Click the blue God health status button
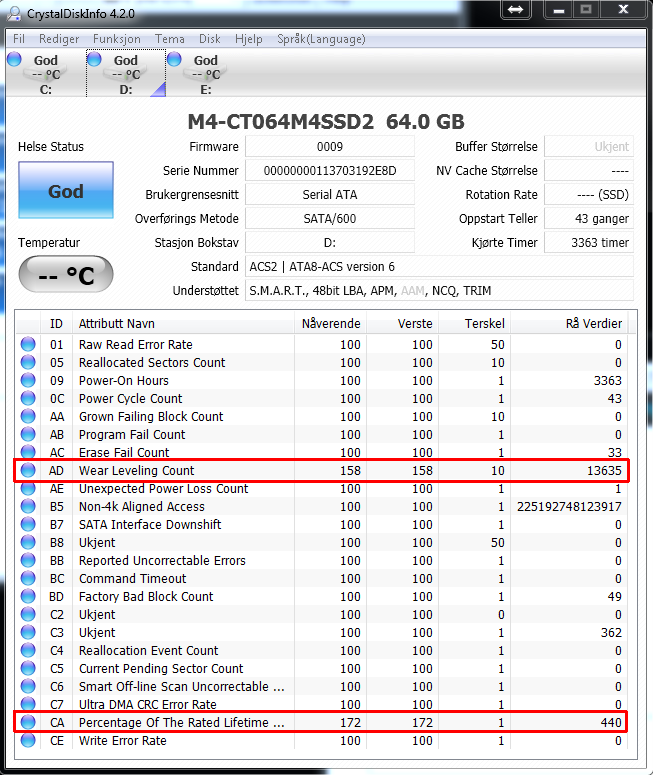 tap(66, 190)
